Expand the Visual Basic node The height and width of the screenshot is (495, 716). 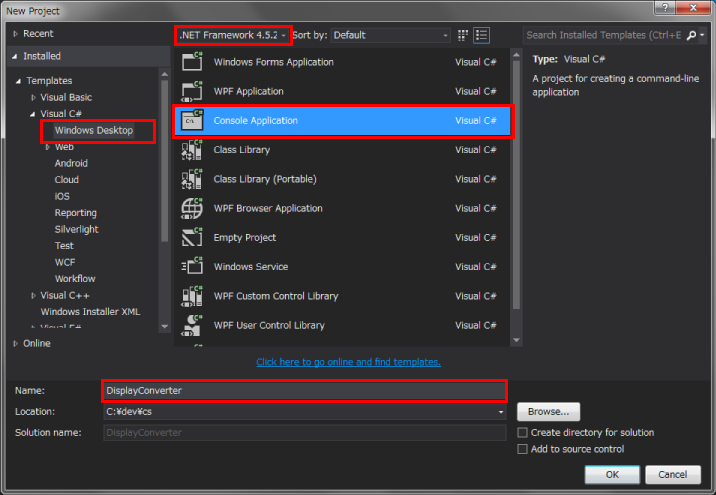click(x=33, y=97)
